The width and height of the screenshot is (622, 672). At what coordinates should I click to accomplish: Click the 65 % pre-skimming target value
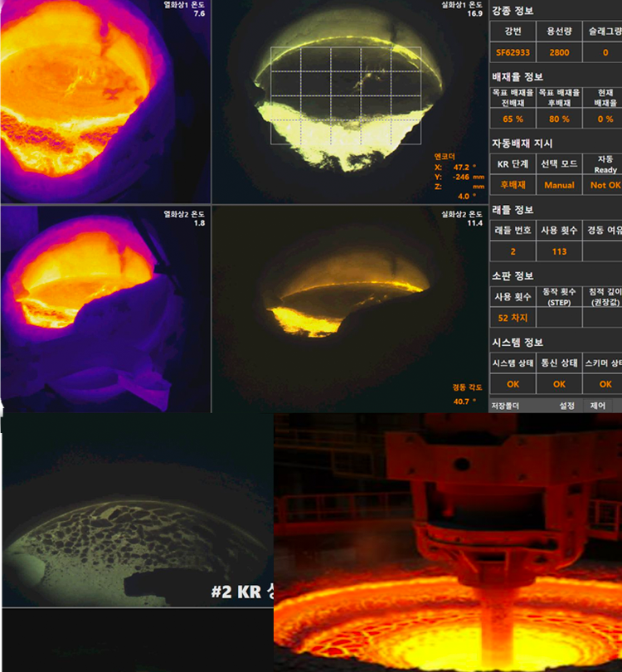click(x=513, y=119)
